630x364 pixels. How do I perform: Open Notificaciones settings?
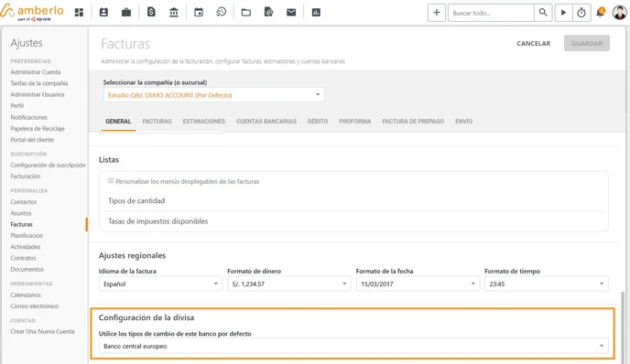[x=29, y=118]
